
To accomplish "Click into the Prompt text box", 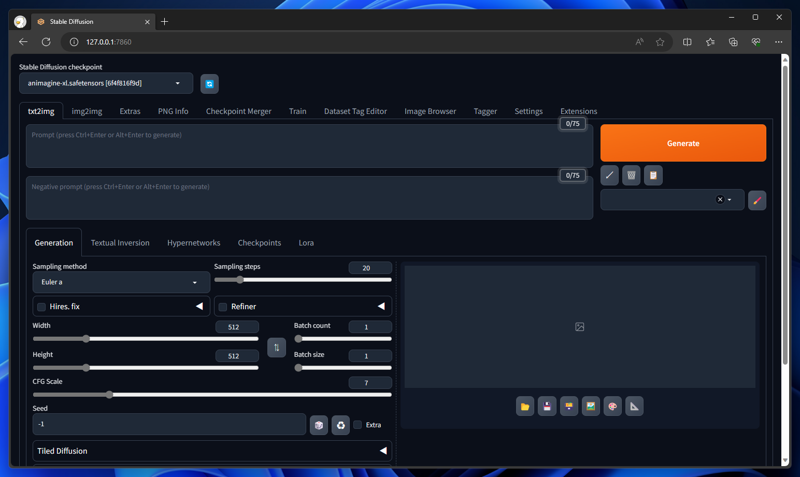I will [x=309, y=146].
